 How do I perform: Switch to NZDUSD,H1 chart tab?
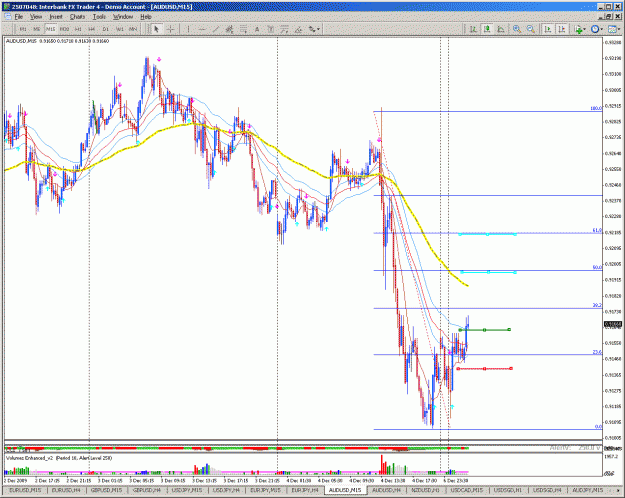coord(425,490)
